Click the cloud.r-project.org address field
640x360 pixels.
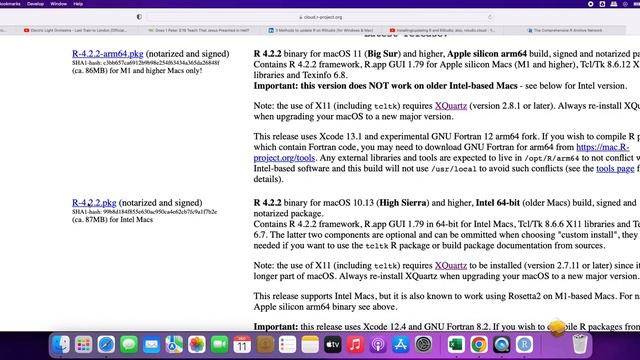tap(320, 17)
